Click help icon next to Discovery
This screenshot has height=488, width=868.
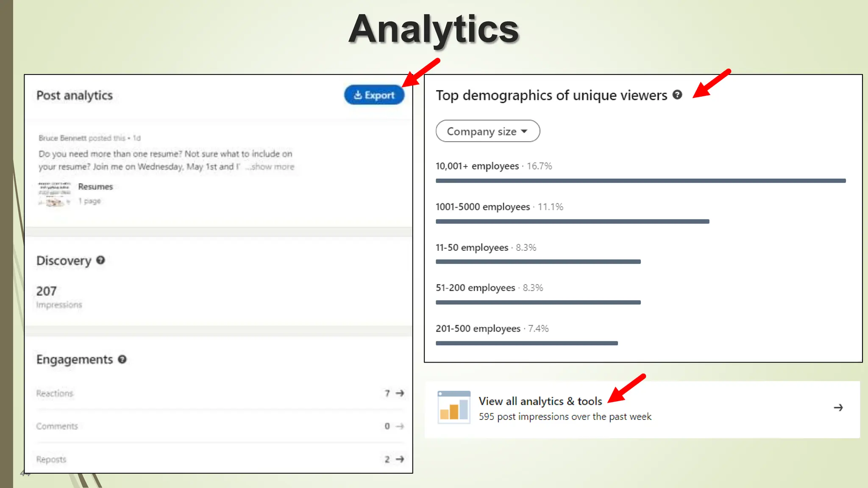pyautogui.click(x=100, y=261)
